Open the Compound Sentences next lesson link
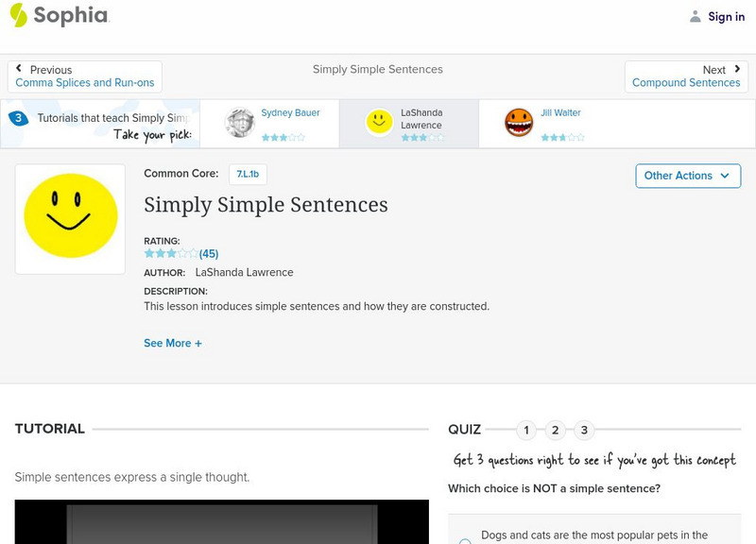This screenshot has height=544, width=756. point(687,82)
